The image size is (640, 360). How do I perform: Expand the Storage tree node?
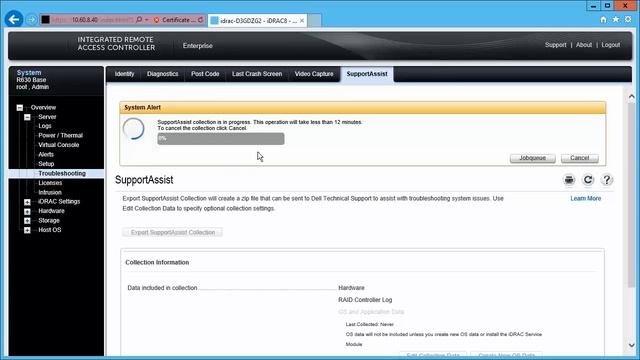coord(27,221)
